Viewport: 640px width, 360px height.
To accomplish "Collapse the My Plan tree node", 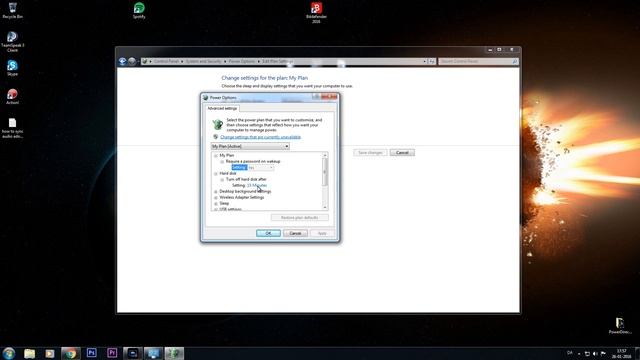I will coord(216,156).
